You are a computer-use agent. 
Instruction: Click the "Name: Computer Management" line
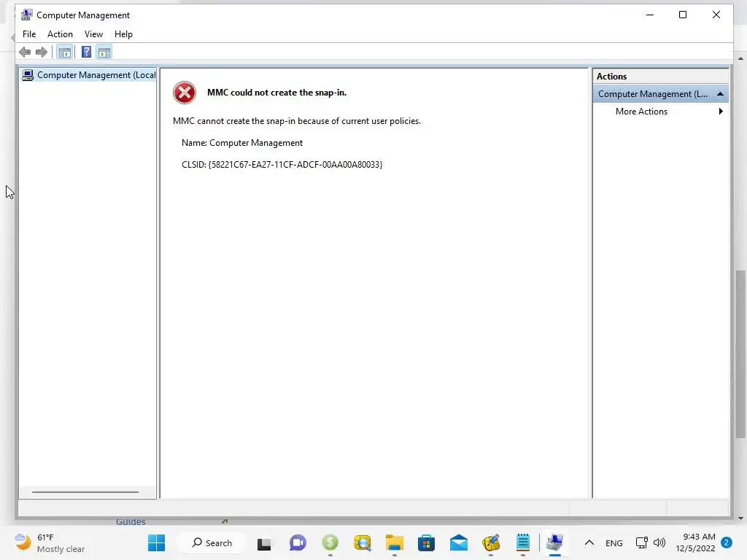pyautogui.click(x=242, y=143)
